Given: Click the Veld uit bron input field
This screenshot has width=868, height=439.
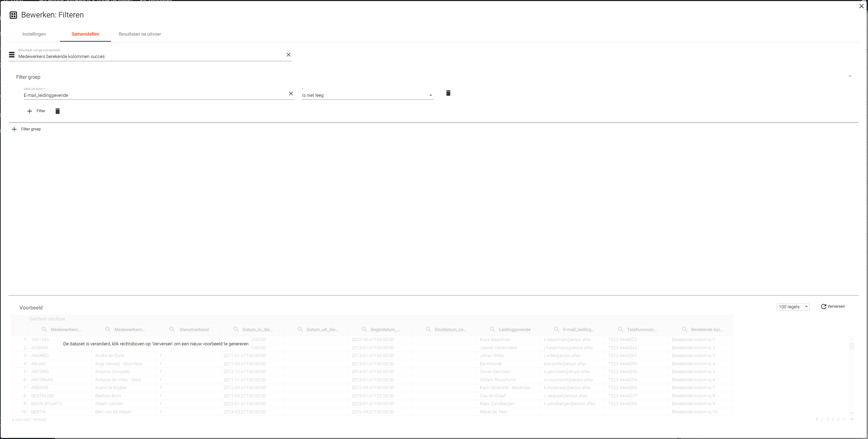Looking at the screenshot, I should coord(153,95).
